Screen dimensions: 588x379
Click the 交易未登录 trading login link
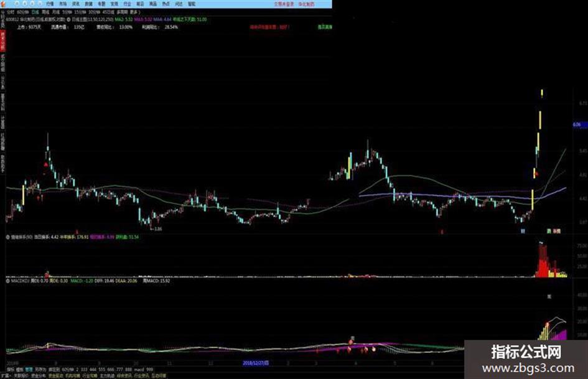[x=284, y=4]
